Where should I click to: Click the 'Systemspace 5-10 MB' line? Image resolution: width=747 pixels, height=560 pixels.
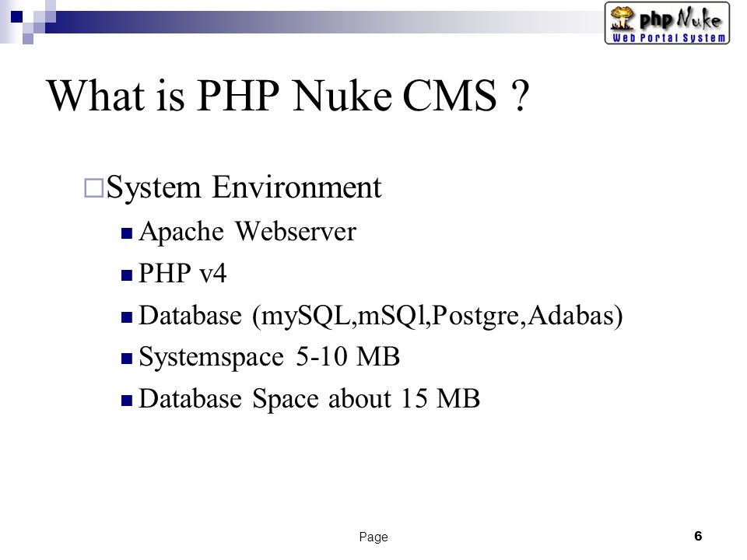click(x=269, y=357)
